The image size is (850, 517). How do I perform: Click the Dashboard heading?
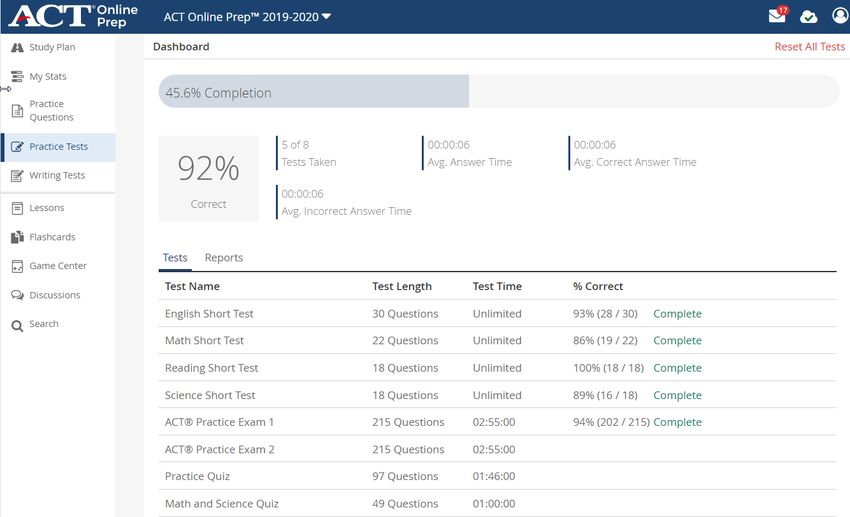click(x=181, y=47)
